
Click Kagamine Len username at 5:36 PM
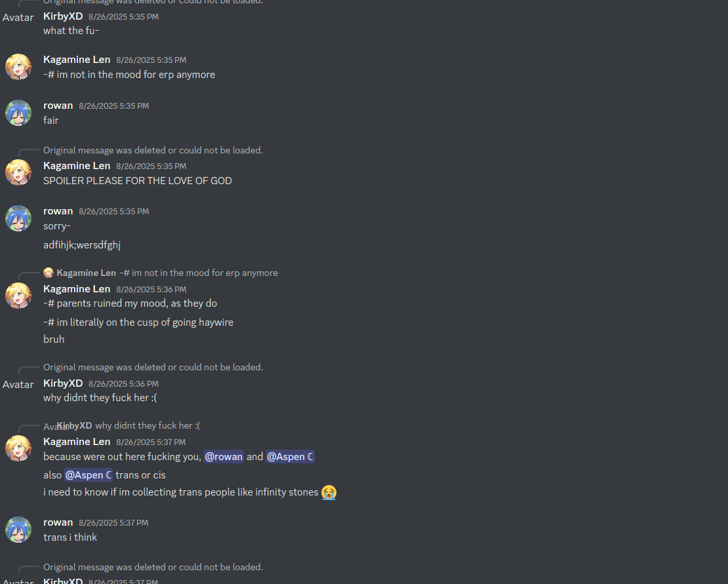pyautogui.click(x=77, y=289)
